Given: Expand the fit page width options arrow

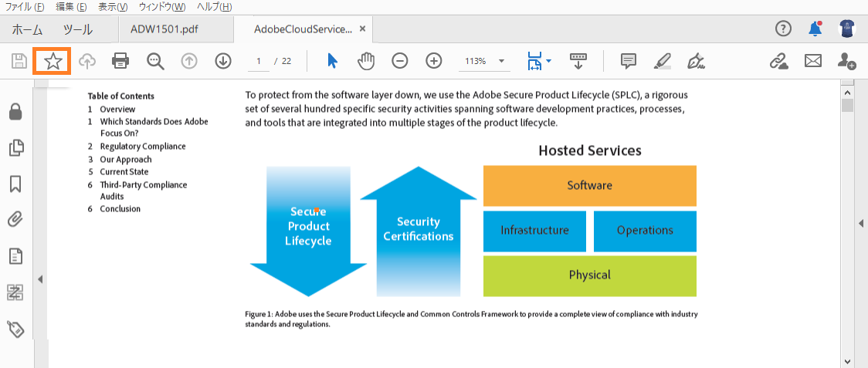Looking at the screenshot, I should pyautogui.click(x=548, y=61).
